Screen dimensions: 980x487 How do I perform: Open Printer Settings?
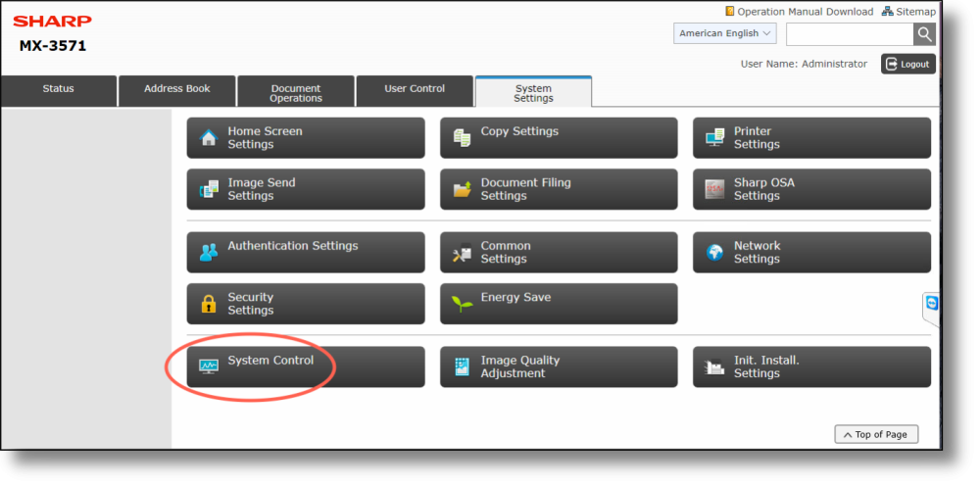pyautogui.click(x=811, y=138)
